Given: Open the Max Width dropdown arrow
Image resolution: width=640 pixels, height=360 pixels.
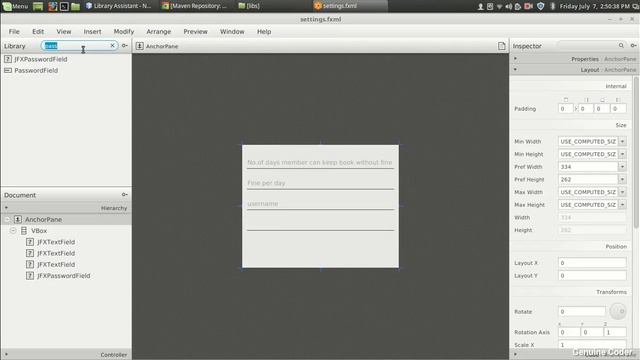Looking at the screenshot, I should pyautogui.click(x=622, y=192).
